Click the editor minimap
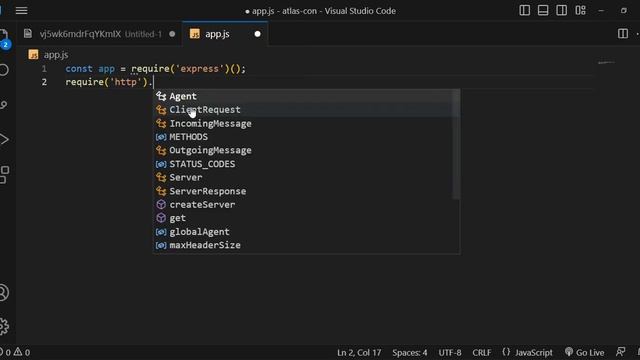 (x=606, y=62)
